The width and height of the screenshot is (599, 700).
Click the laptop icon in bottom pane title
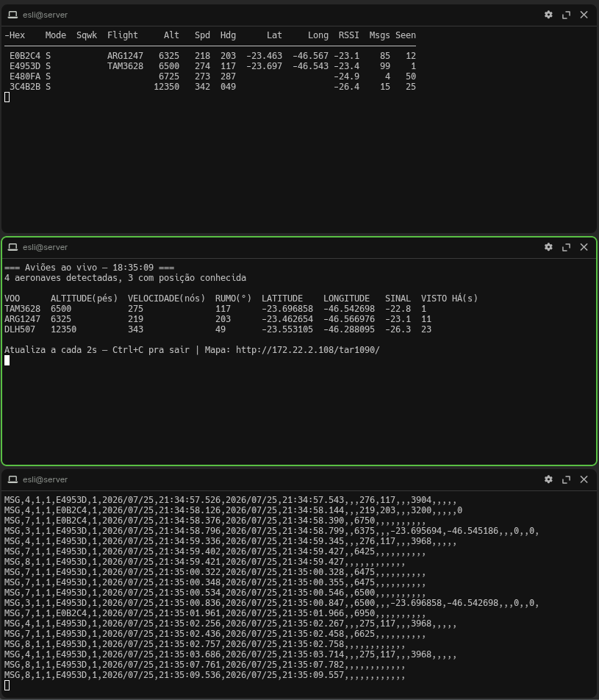pos(13,479)
